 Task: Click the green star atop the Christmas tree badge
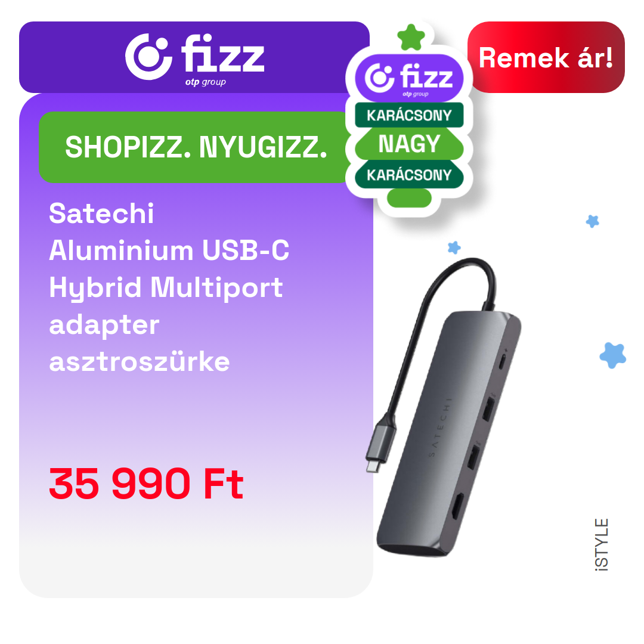(x=411, y=38)
